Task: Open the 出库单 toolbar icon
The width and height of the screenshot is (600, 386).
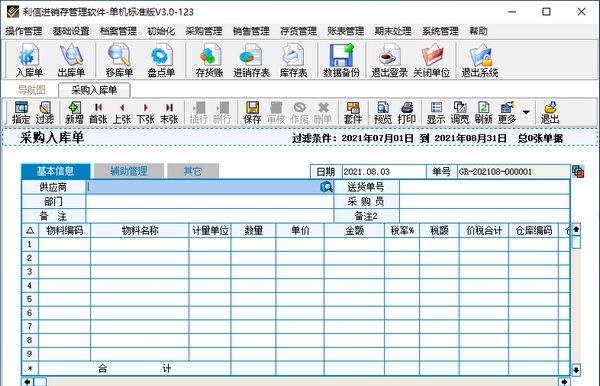Action: click(x=71, y=60)
